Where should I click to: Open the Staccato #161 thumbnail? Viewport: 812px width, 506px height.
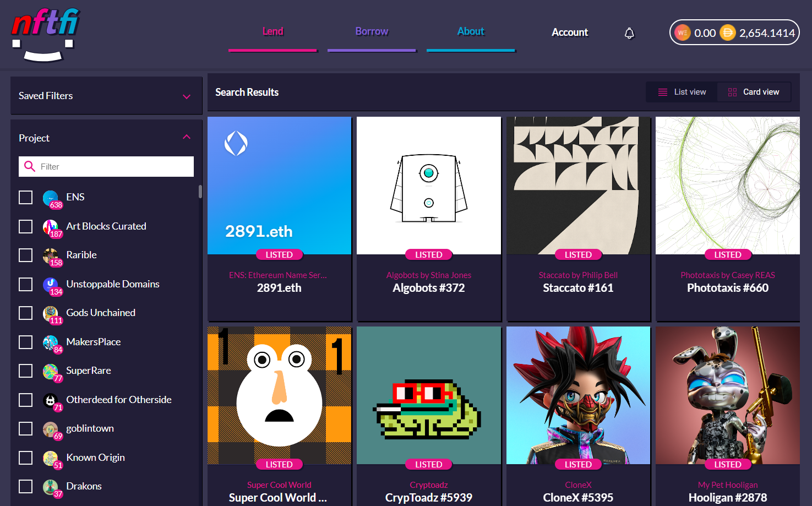[x=578, y=186]
